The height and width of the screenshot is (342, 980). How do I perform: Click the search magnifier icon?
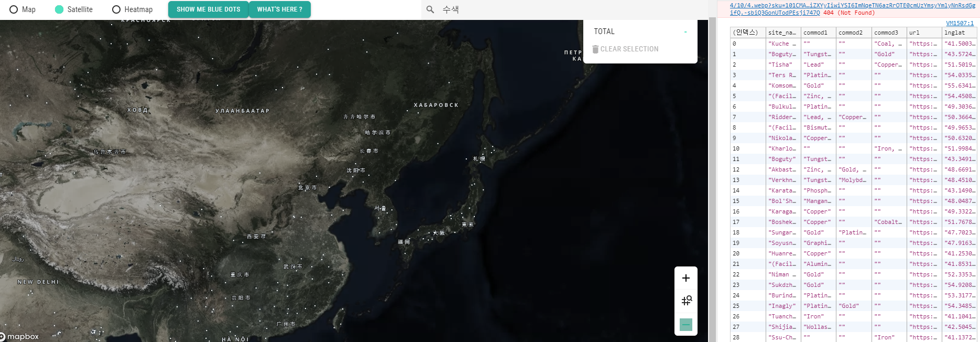point(430,9)
